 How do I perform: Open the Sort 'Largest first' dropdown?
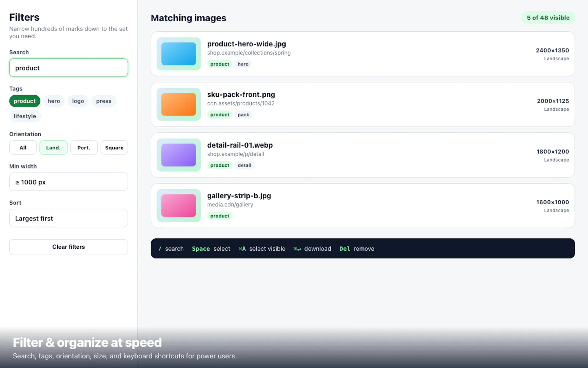(x=69, y=218)
